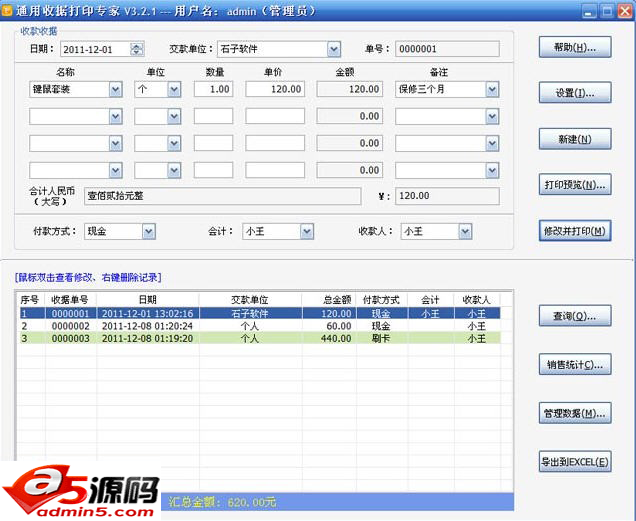
Task: Click the 壹佰贰拾元整 amount-in-words field
Action: (x=222, y=196)
